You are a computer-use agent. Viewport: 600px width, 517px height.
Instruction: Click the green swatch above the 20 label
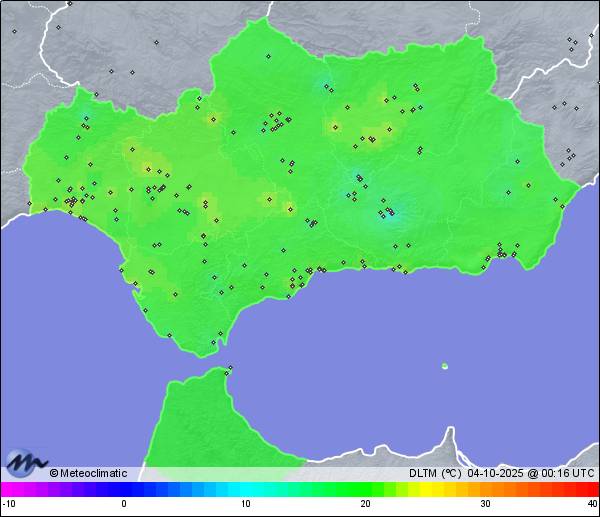tap(365, 489)
